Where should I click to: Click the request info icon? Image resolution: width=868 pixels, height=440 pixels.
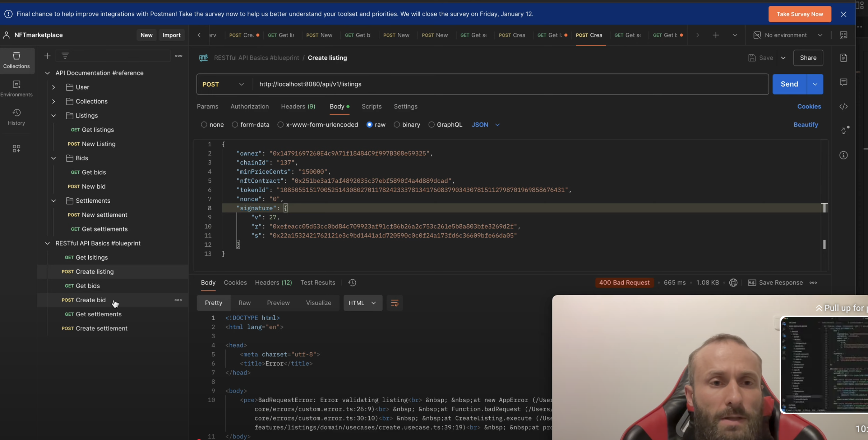click(x=843, y=155)
